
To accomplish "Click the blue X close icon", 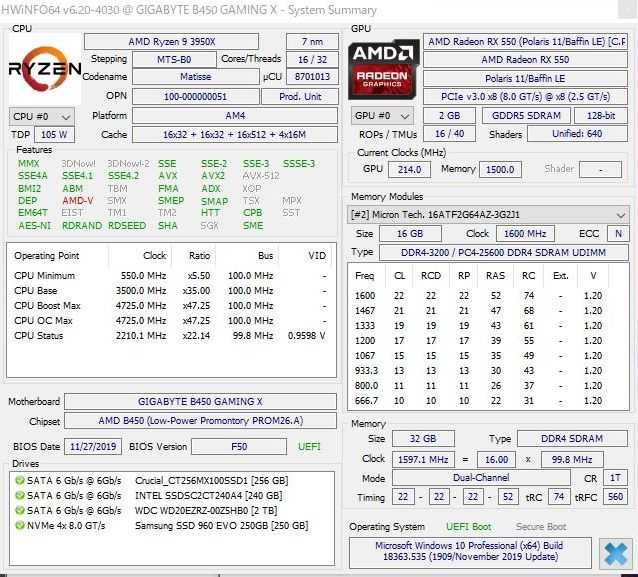I will [x=615, y=554].
